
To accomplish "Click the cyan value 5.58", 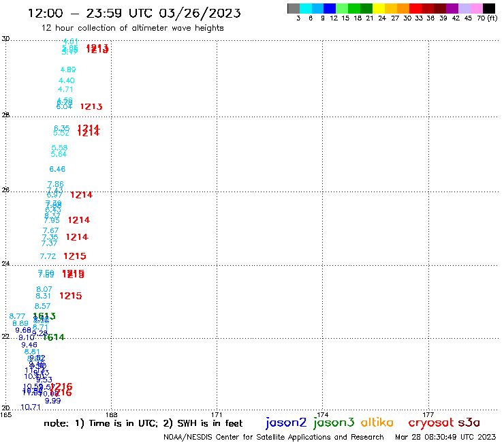I will pos(59,148).
